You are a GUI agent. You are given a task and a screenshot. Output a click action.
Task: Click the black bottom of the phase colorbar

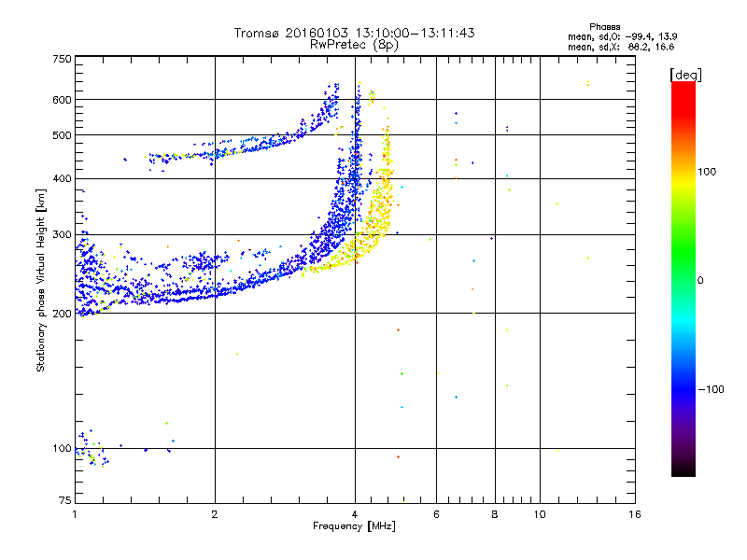point(684,469)
